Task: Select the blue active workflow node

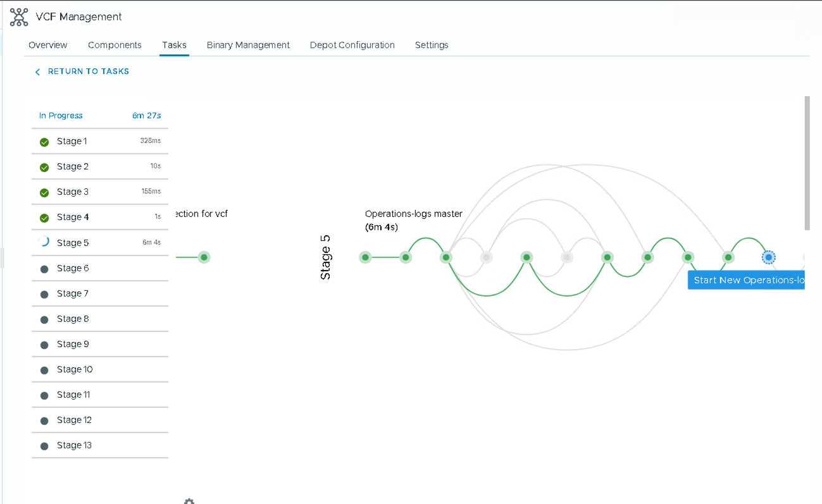Action: pyautogui.click(x=768, y=257)
